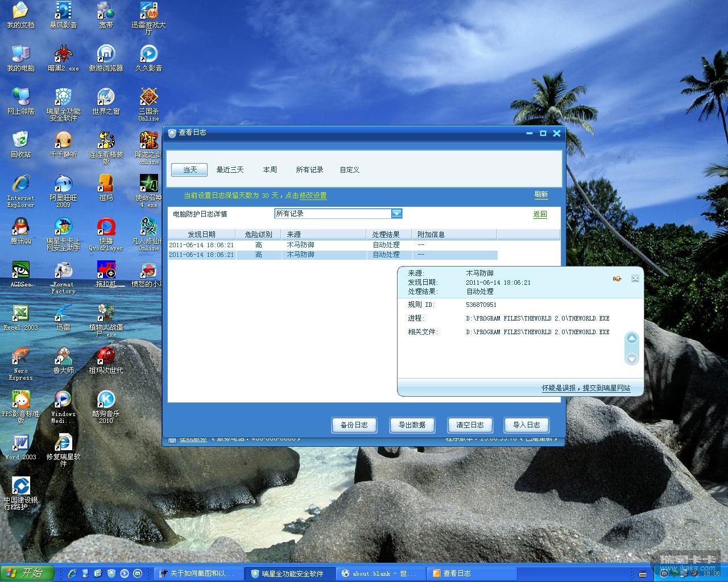This screenshot has height=582, width=728.
Task: Switch to the 所有记录 tab
Action: [x=309, y=170]
